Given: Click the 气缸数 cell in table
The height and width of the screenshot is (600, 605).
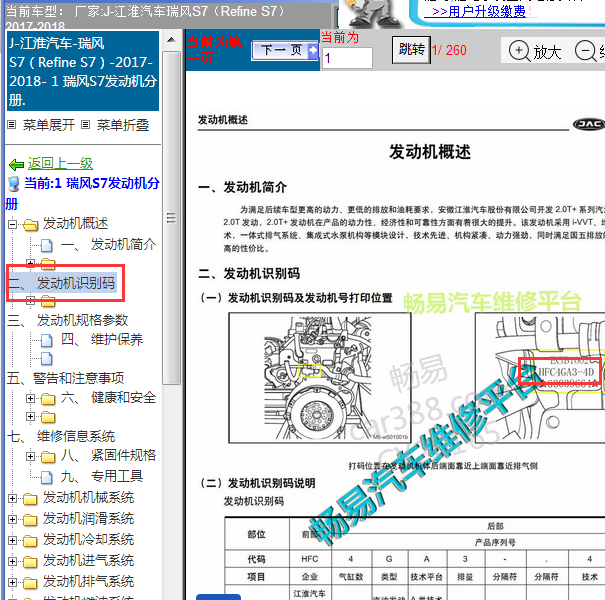Looking at the screenshot, I should click(x=351, y=577).
